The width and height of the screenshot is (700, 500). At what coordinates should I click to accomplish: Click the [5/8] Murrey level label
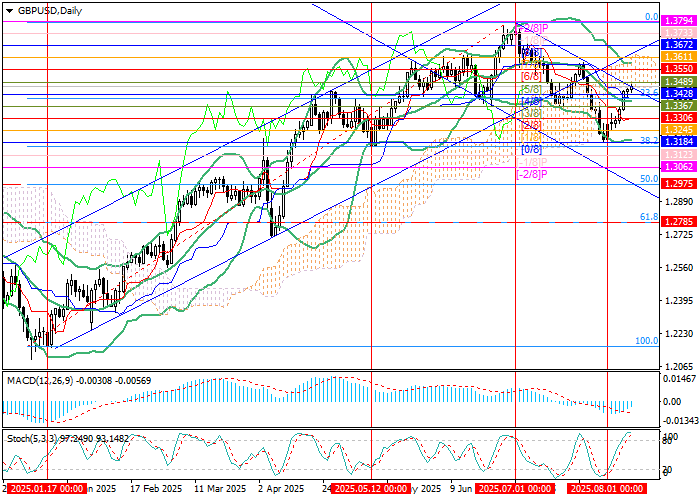pyautogui.click(x=531, y=89)
